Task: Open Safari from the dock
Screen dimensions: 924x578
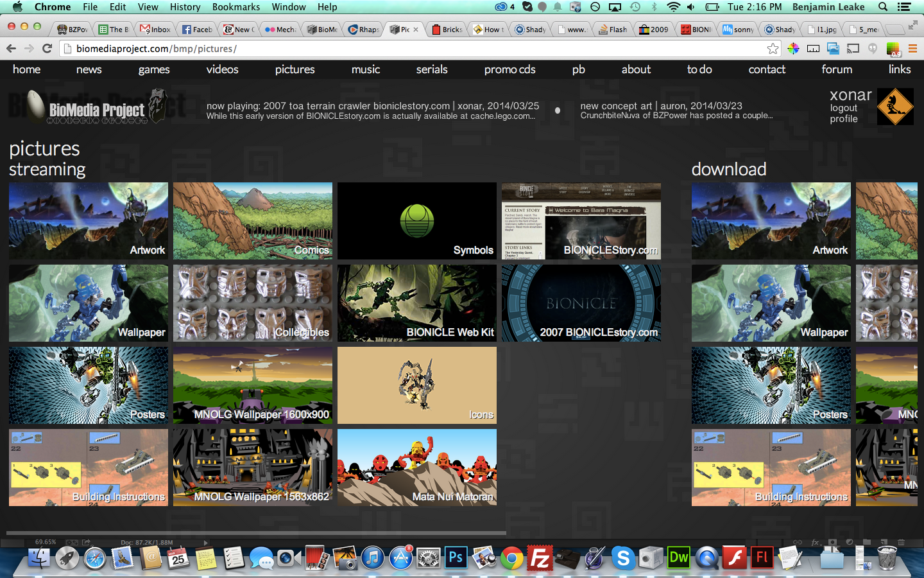Action: tap(94, 557)
